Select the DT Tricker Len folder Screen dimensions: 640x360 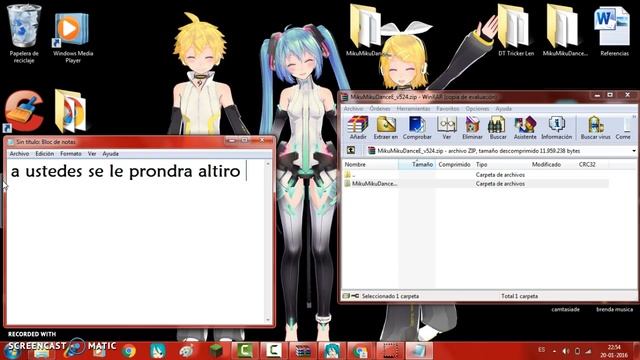tap(516, 31)
